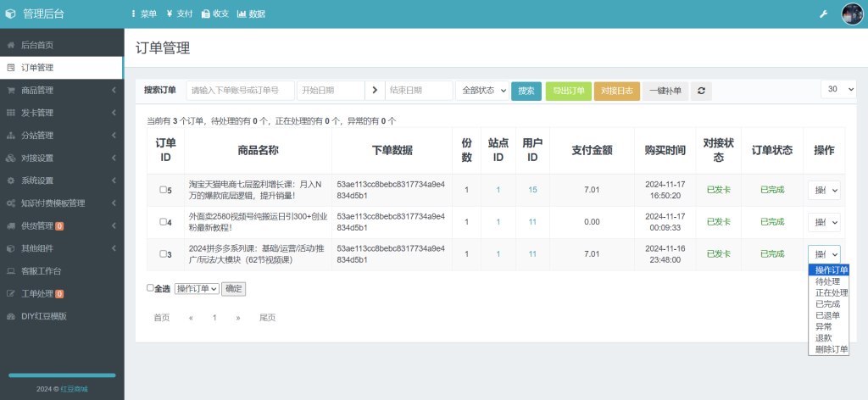Screen dimensions: 868x400
Task: Click the cart icon beside 商品管理
Action: coord(10,90)
